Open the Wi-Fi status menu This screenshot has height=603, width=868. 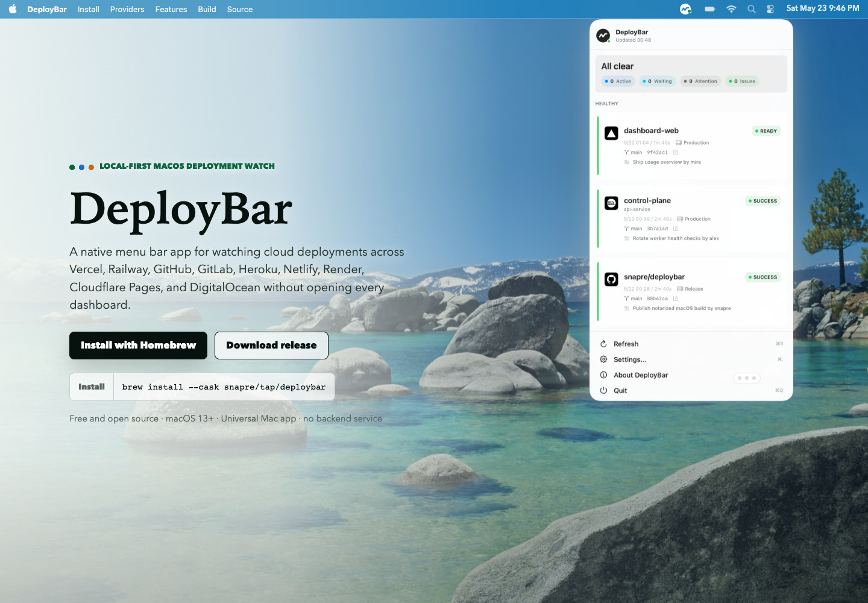pos(731,9)
